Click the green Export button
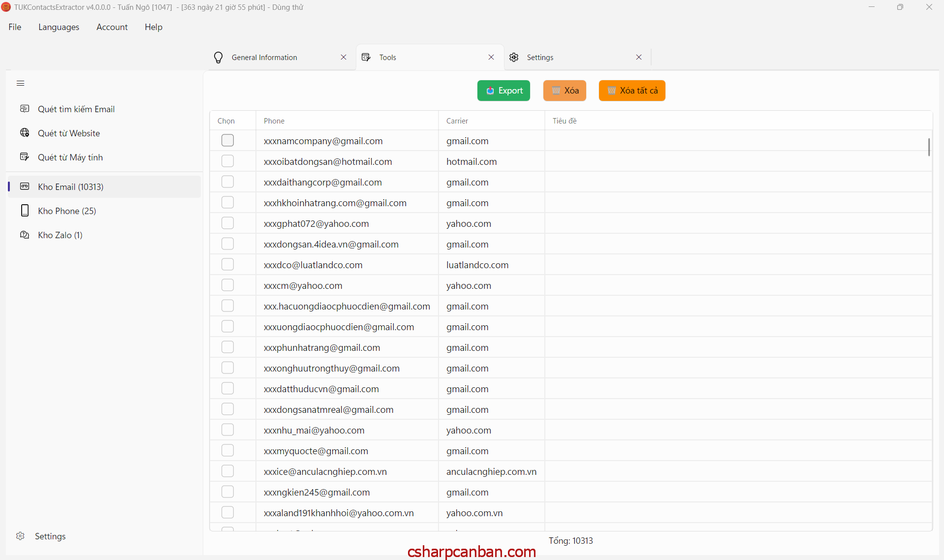Viewport: 944px width, 560px height. tap(503, 91)
